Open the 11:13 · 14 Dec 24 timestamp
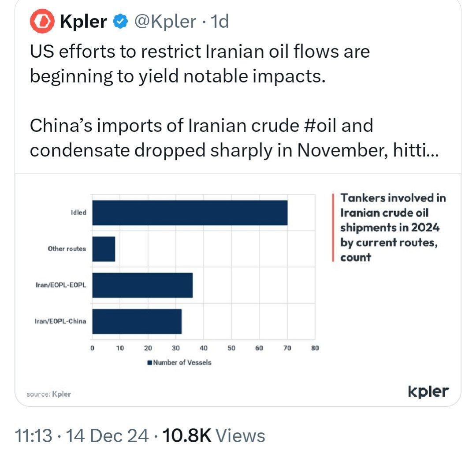The height and width of the screenshot is (458, 476). 82,436
